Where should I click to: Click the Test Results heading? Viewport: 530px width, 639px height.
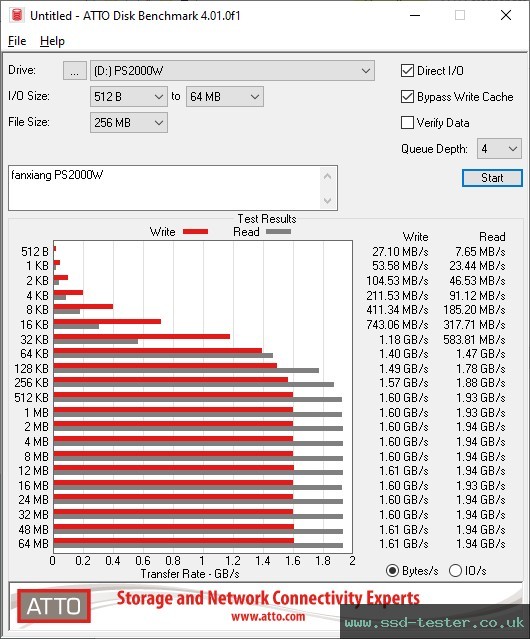(x=267, y=219)
